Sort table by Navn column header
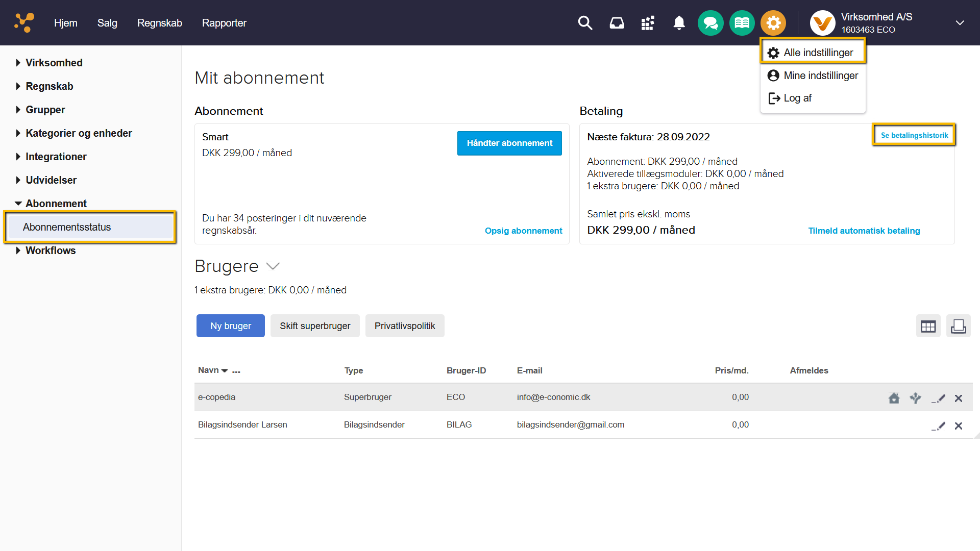Viewport: 980px width, 551px height. (x=208, y=370)
